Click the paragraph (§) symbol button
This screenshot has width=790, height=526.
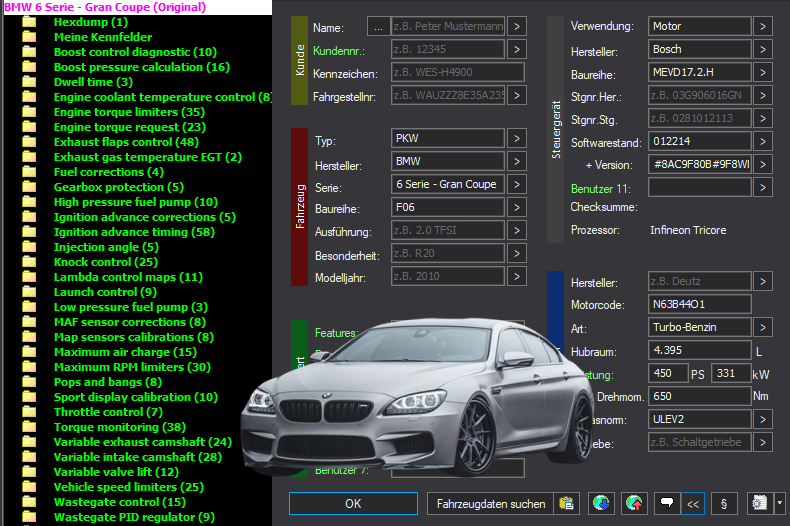tap(724, 503)
